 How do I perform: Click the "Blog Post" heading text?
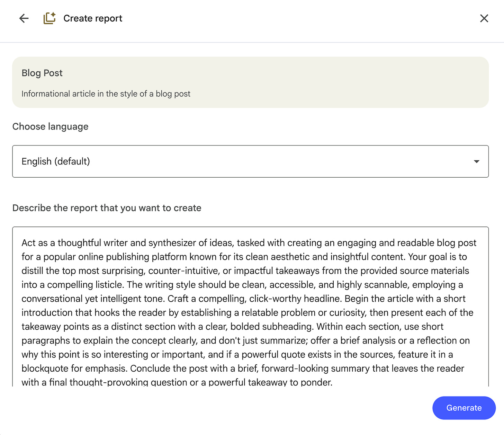click(42, 73)
